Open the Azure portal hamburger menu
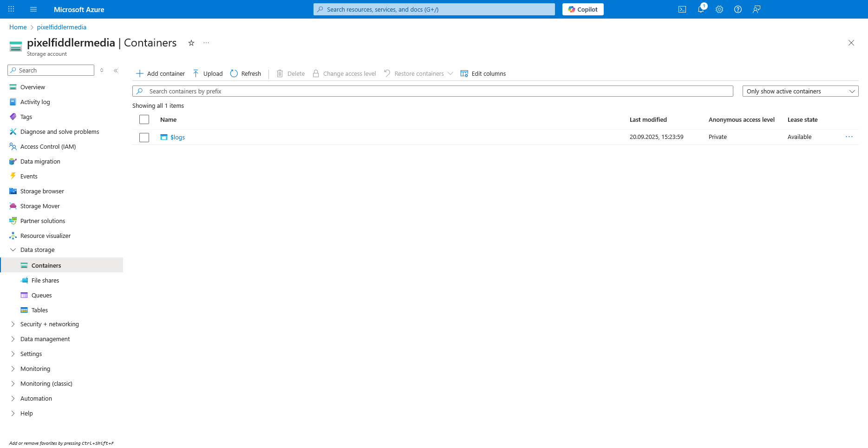868x448 pixels. pos(33,9)
